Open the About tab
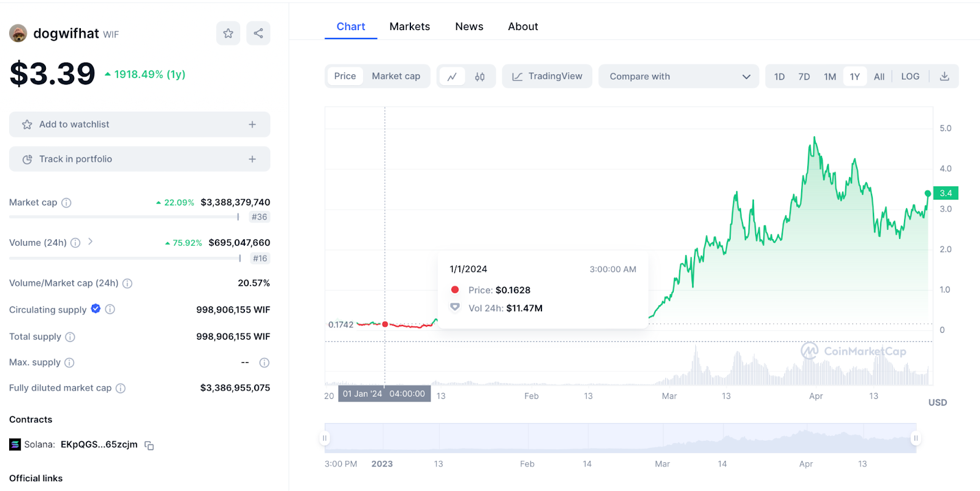This screenshot has width=980, height=491. click(523, 27)
